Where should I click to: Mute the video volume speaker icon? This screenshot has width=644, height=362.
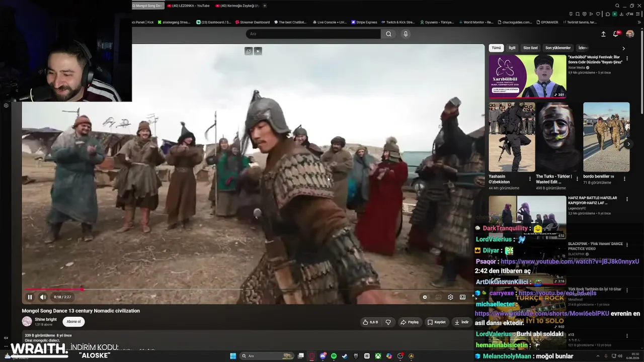click(43, 297)
